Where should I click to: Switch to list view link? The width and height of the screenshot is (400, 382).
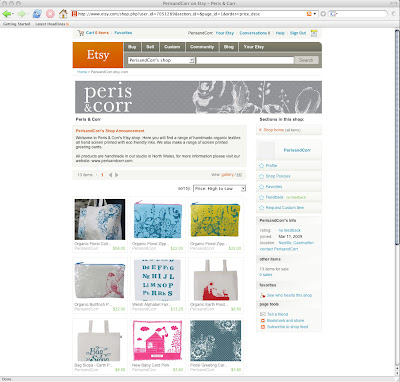(239, 175)
